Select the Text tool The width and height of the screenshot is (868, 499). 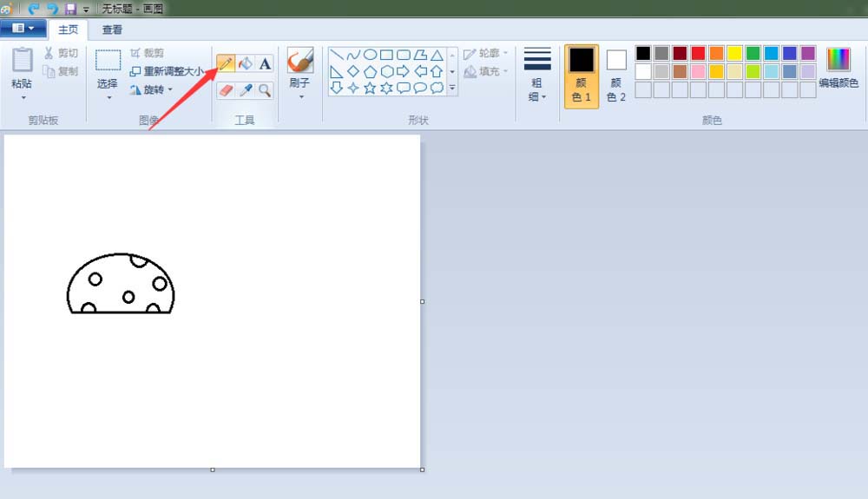click(265, 63)
